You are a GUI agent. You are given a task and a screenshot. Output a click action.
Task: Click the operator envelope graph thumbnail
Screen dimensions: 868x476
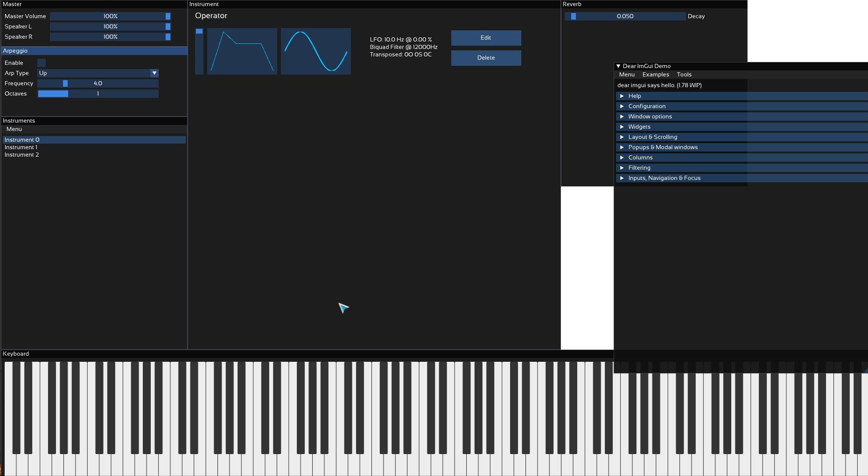click(242, 51)
